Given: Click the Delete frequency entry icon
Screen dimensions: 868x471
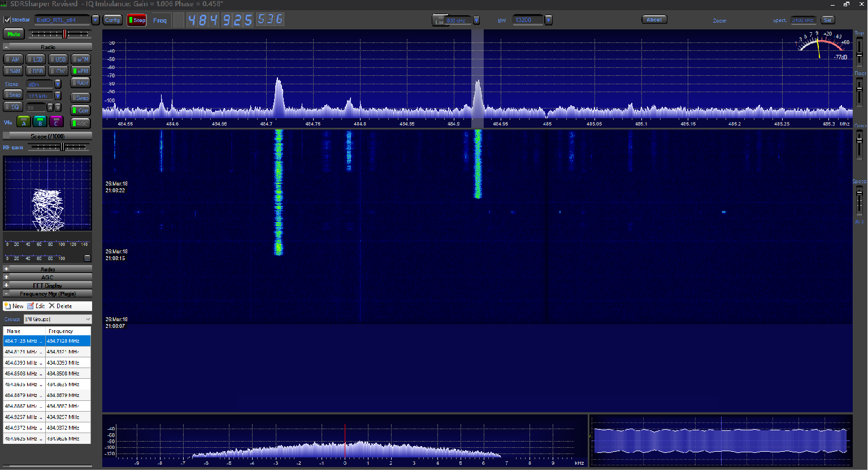Looking at the screenshot, I should 52,306.
